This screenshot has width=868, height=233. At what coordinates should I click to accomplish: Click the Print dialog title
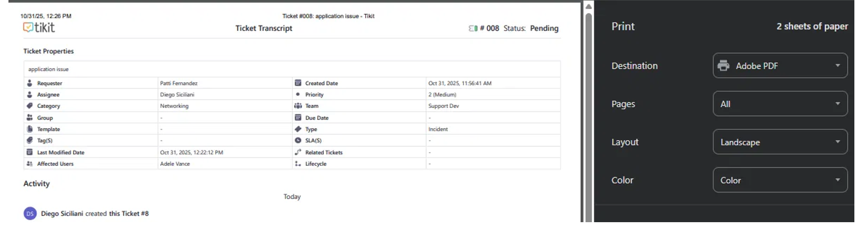(x=623, y=26)
